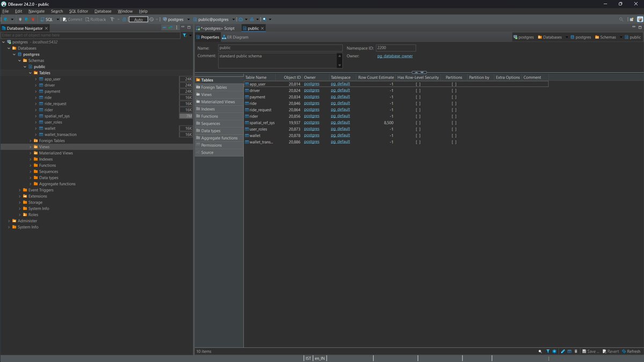Viewport: 644px width, 362px height.
Task: Click the open perspective icon top right
Action: [632, 19]
